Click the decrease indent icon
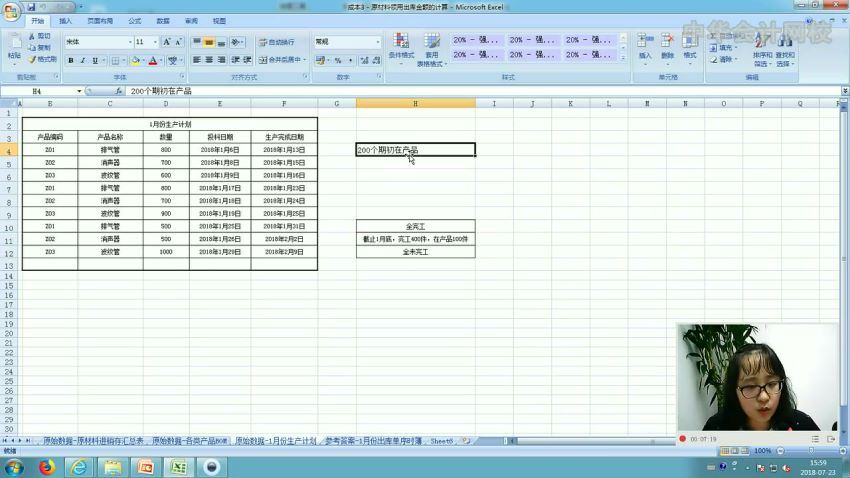 [235, 60]
